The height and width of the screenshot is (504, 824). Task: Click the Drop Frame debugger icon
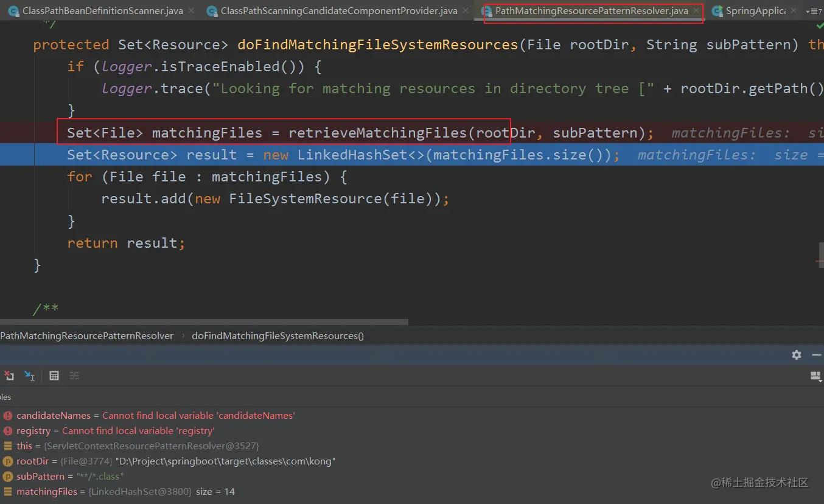point(9,376)
